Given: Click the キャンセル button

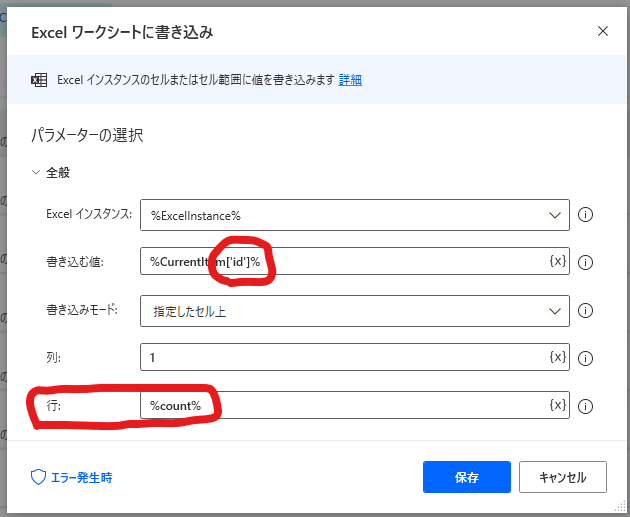Looking at the screenshot, I should (x=562, y=477).
